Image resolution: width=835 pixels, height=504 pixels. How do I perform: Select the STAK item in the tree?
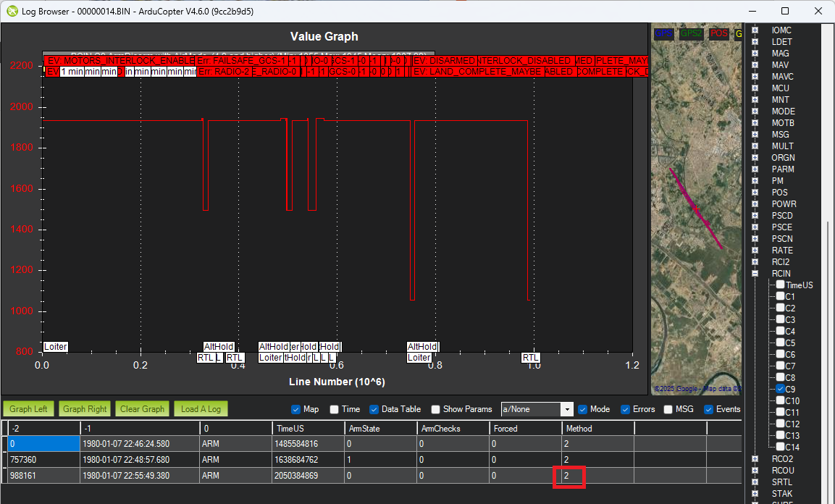tap(781, 494)
